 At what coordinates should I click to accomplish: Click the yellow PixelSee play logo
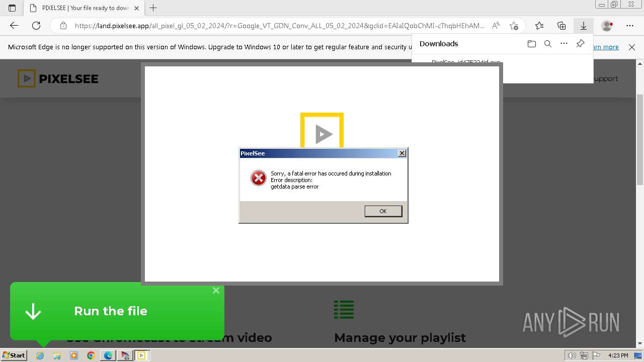[322, 131]
